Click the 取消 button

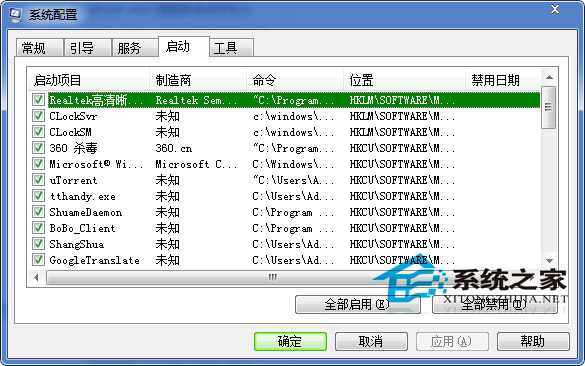pyautogui.click(x=371, y=341)
